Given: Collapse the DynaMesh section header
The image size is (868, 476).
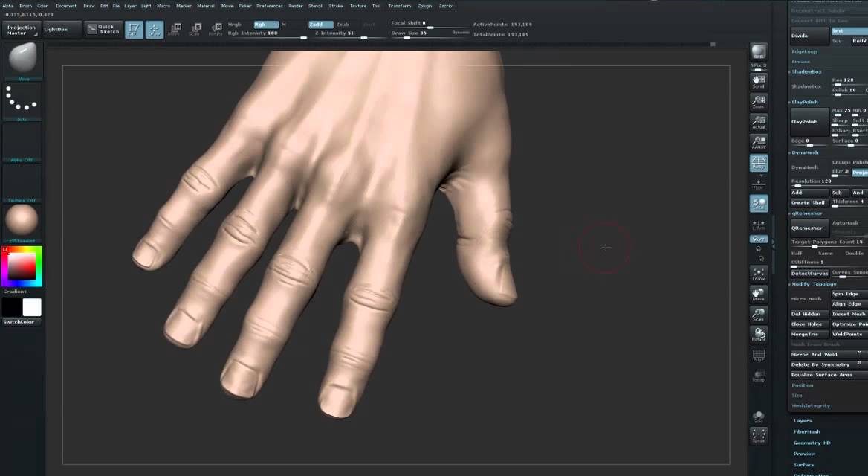Looking at the screenshot, I should [x=804, y=153].
